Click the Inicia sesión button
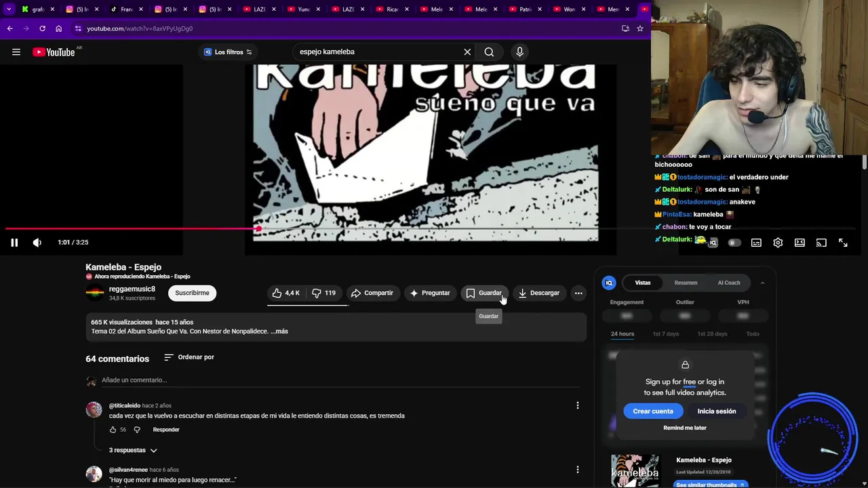This screenshot has height=488, width=868. [x=717, y=411]
